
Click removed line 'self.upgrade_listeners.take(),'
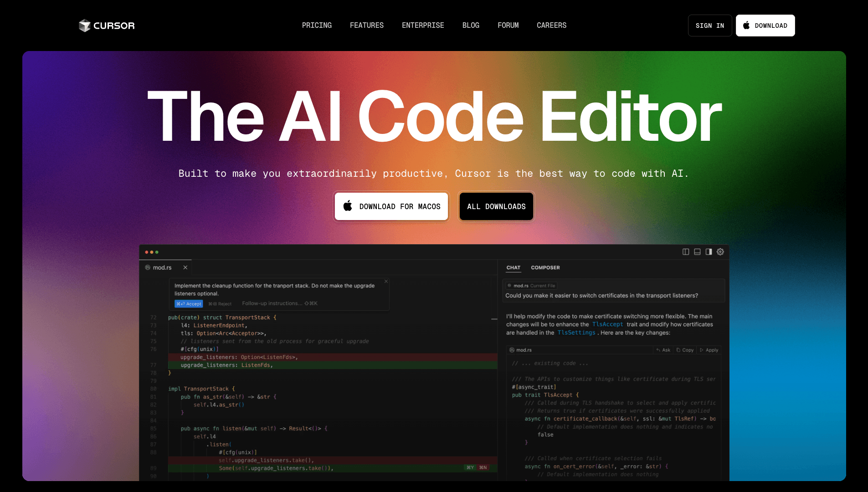pos(267,460)
